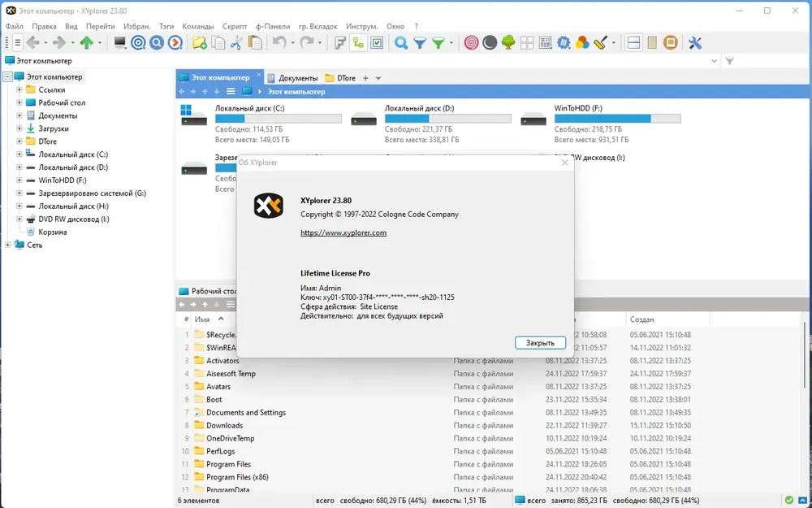This screenshot has width=812, height=508.
Task: Click the blue target icon in the toolbar
Action: point(138,43)
